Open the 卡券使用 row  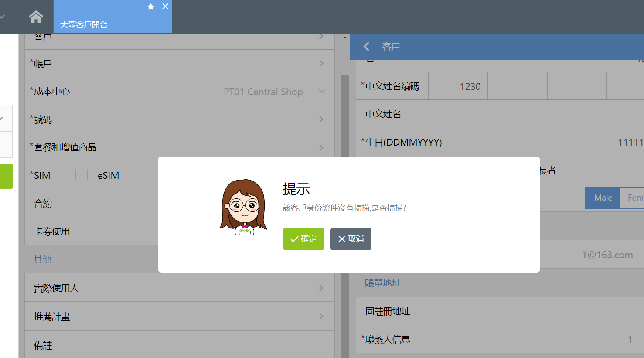point(92,231)
